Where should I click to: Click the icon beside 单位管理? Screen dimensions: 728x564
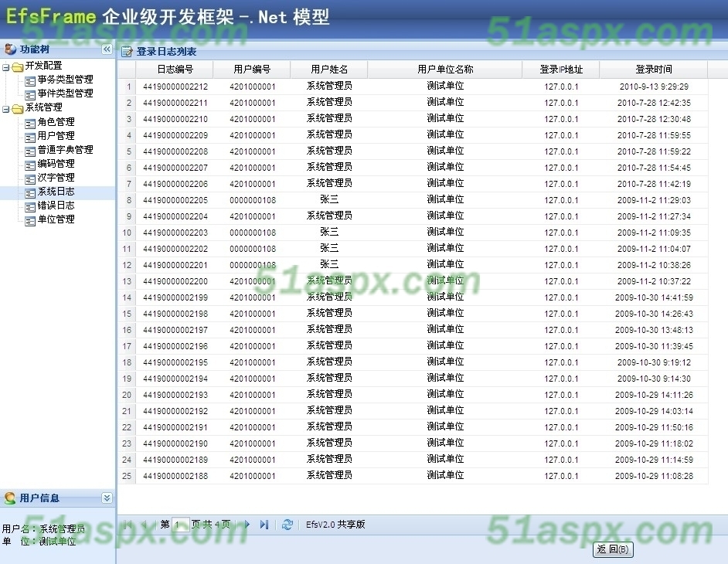30,221
